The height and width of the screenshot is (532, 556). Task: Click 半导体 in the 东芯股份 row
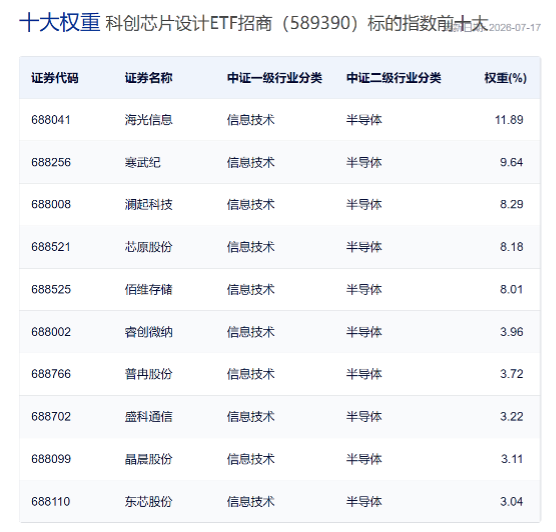point(364,501)
